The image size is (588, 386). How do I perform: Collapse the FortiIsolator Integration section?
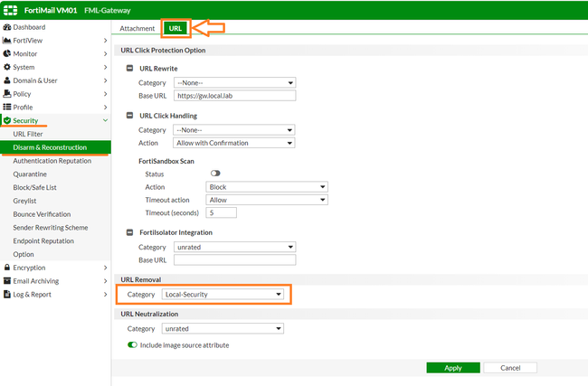click(x=131, y=232)
